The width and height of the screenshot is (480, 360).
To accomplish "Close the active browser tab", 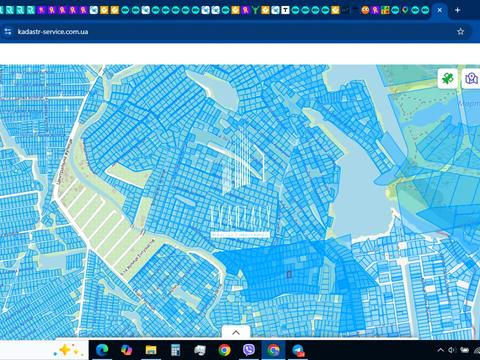I will [x=440, y=10].
